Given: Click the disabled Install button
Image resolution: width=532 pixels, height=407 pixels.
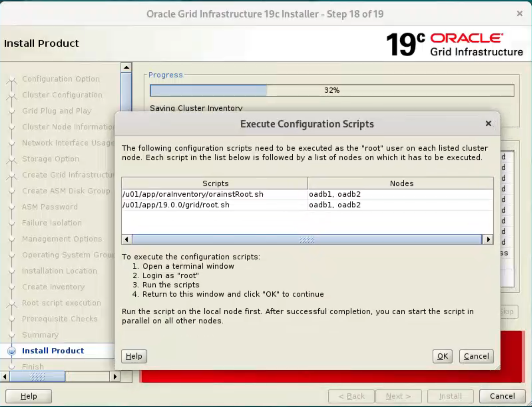Looking at the screenshot, I should click(450, 396).
